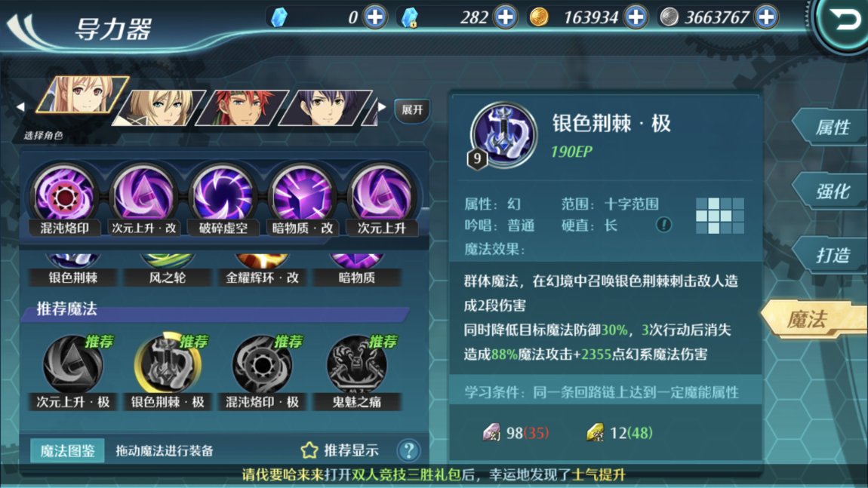
Task: Expand the character list with 展开
Action: [x=412, y=110]
